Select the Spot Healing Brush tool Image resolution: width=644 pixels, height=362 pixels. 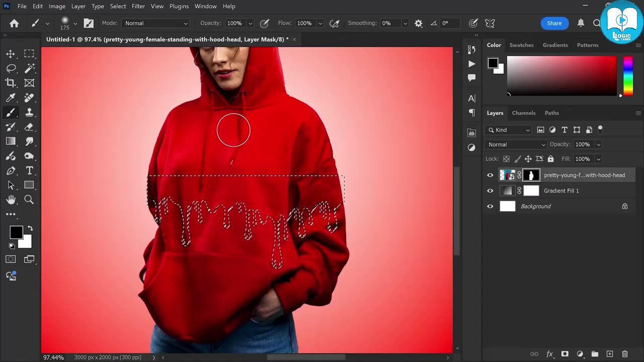pyautogui.click(x=29, y=98)
